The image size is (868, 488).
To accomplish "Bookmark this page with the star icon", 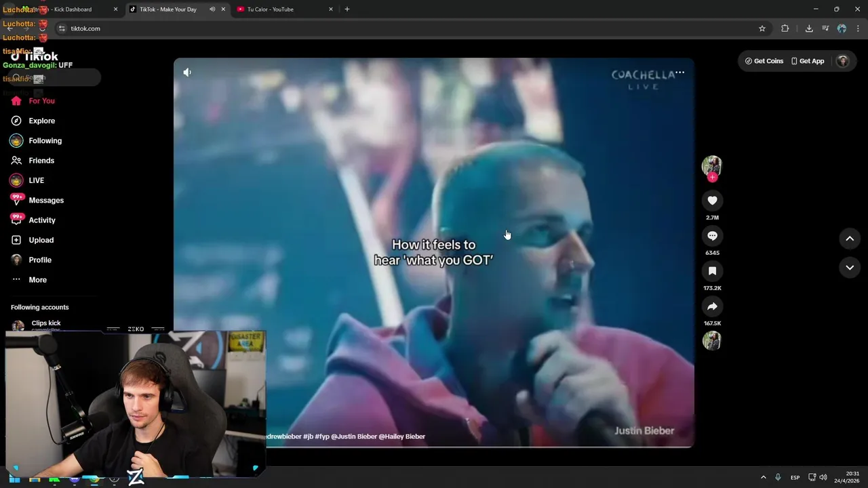I will [762, 28].
